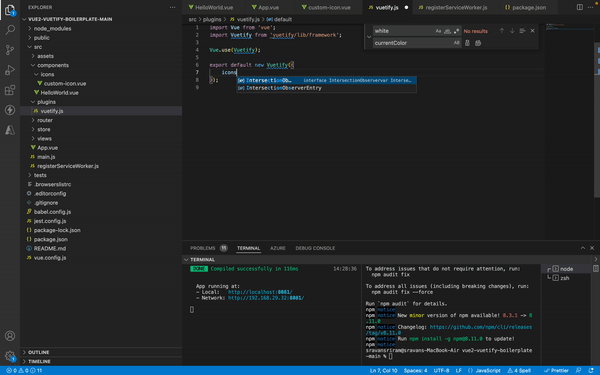This screenshot has height=375, width=600.
Task: Toggle Match Whole Word in find box
Action: click(447, 31)
